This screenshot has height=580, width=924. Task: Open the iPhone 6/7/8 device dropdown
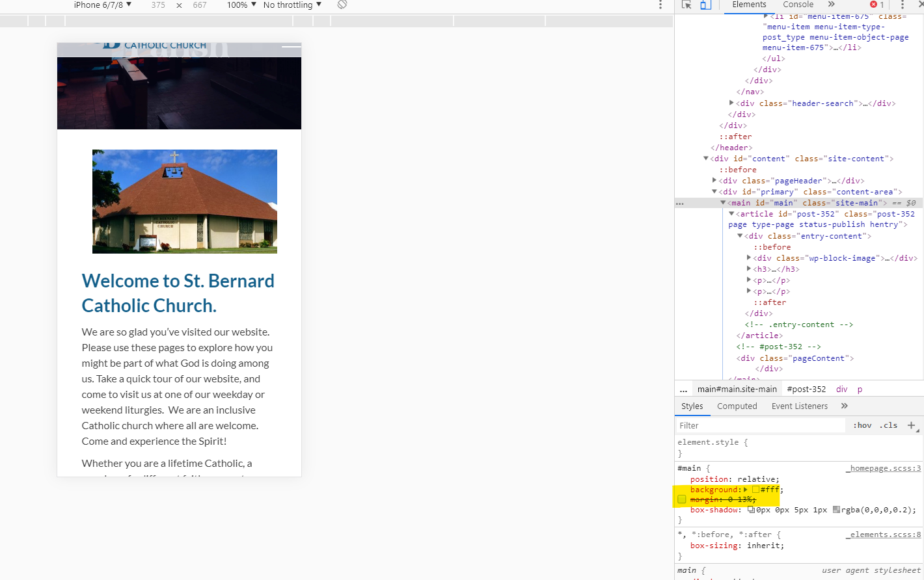coord(102,5)
